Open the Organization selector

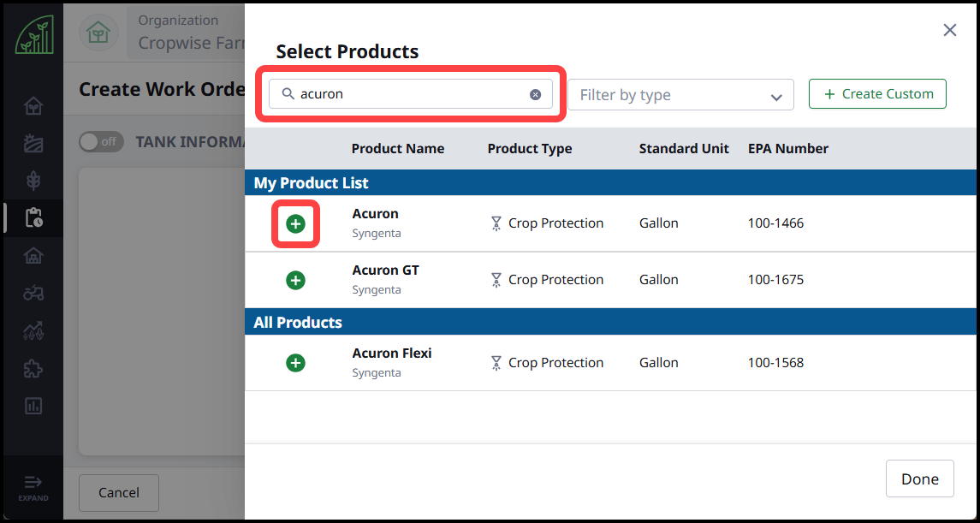[x=187, y=33]
